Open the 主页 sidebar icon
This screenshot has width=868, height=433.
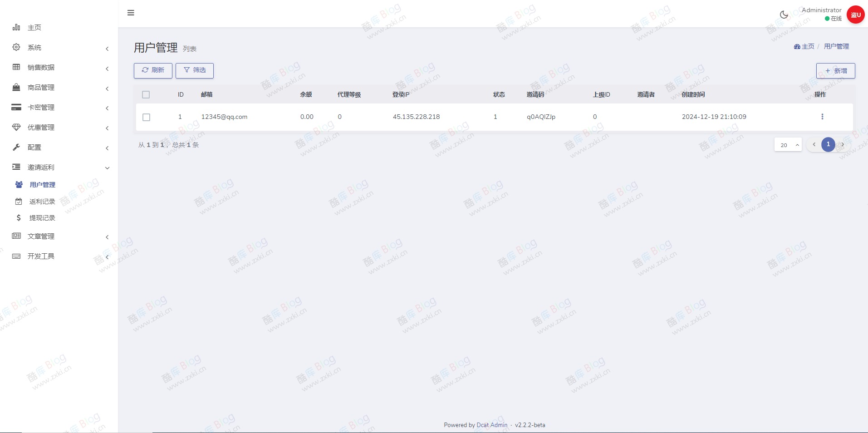[16, 27]
